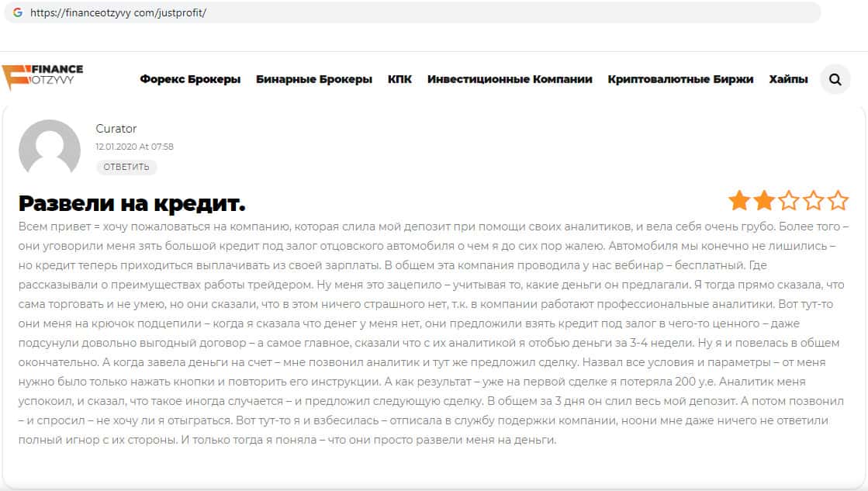The width and height of the screenshot is (868, 491).
Task: Click the line starting 'полный игнор'
Action: pos(287,440)
